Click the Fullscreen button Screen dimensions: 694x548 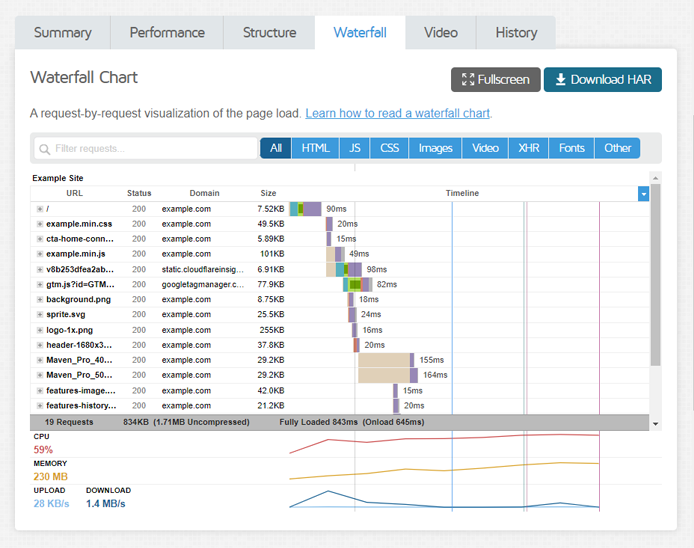coord(495,80)
